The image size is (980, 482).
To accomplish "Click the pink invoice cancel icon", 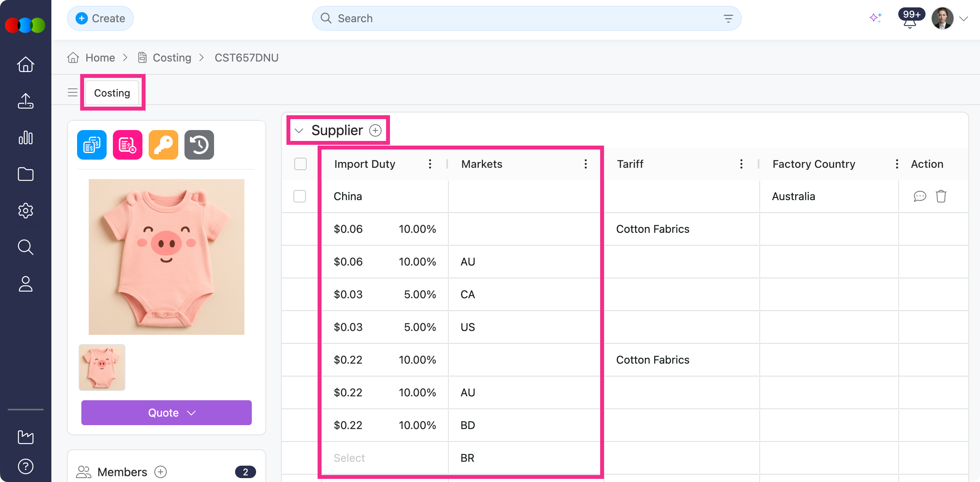I will (128, 145).
